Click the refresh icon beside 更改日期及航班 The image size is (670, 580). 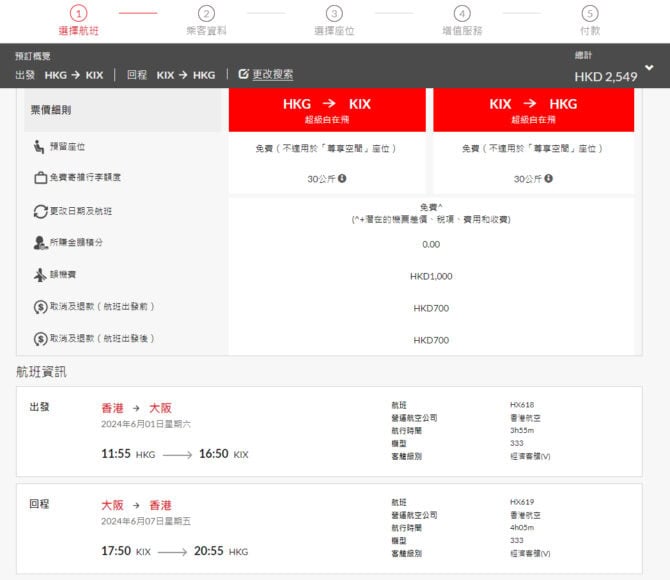(x=40, y=212)
